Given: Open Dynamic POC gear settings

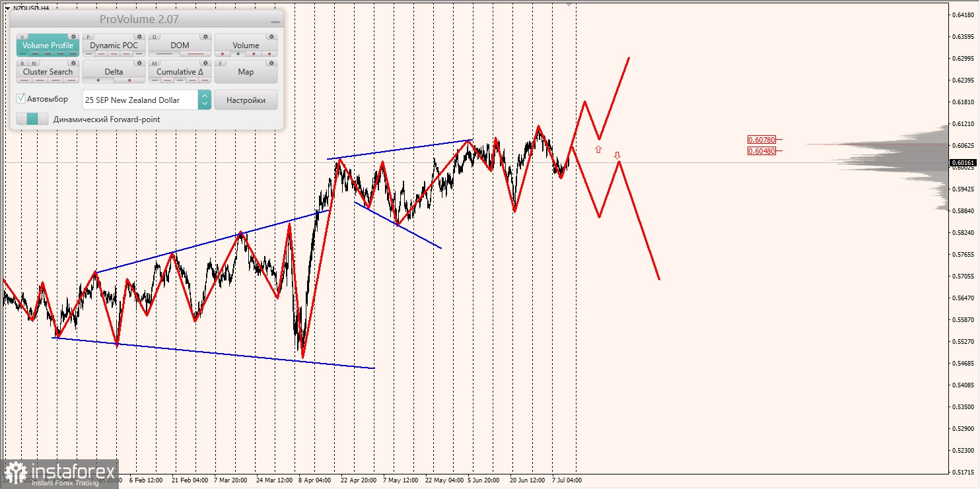Looking at the screenshot, I should coord(139,36).
